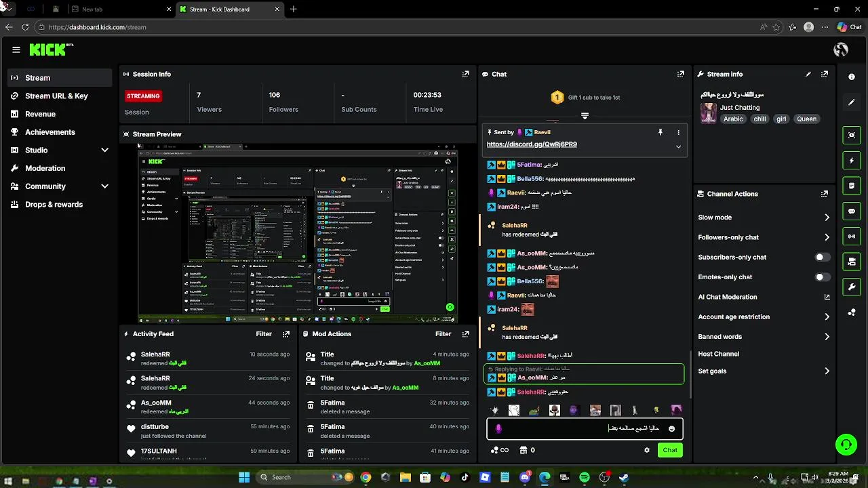Click the chat panel scrollbar
The image size is (868, 488).
click(x=690, y=373)
